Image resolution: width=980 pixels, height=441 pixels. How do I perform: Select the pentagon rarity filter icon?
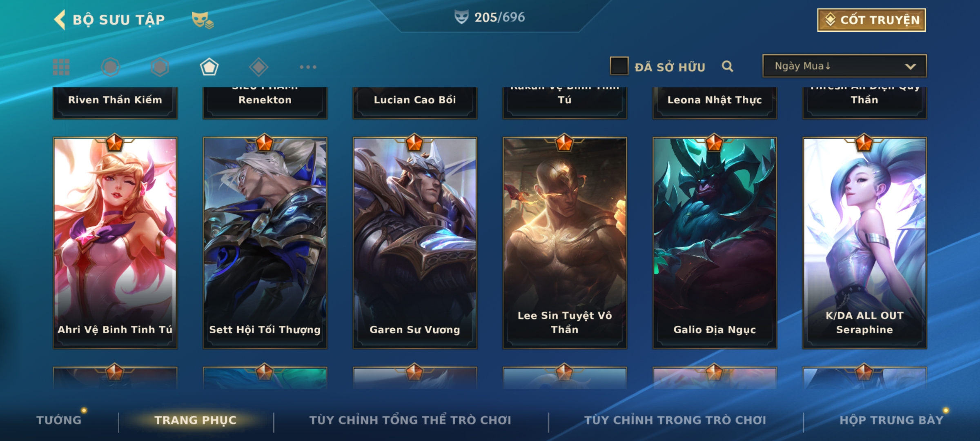(x=209, y=67)
